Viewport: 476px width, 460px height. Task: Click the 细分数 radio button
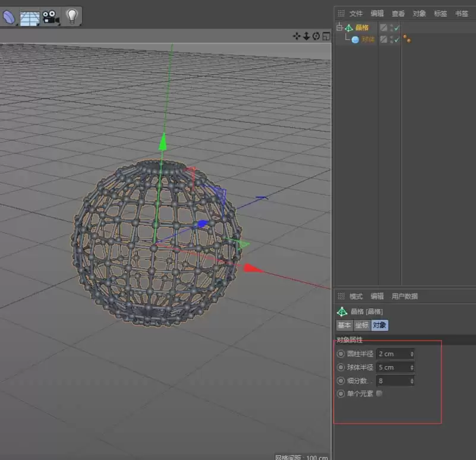(x=341, y=380)
